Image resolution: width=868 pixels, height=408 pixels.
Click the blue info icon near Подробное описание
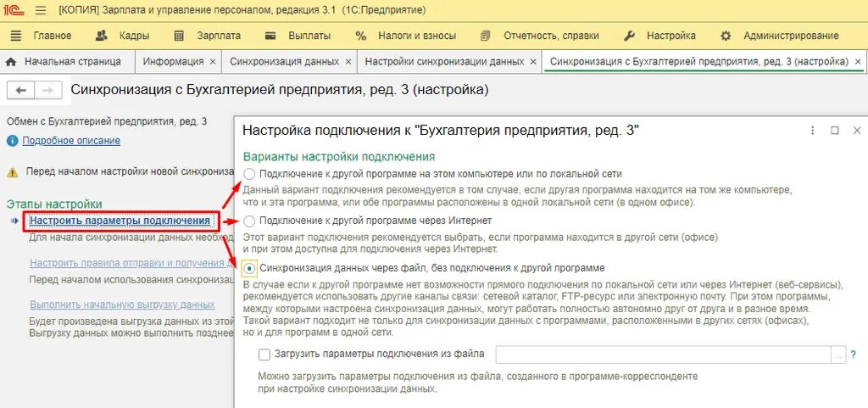pyautogui.click(x=12, y=141)
